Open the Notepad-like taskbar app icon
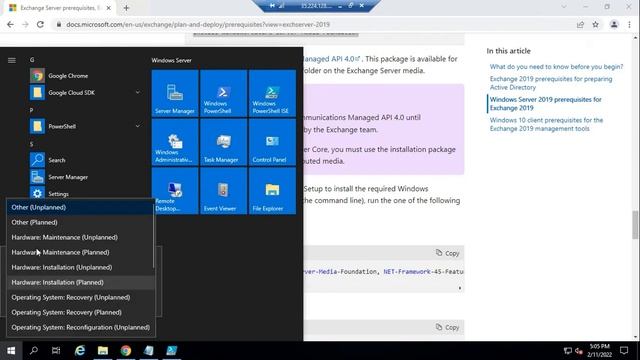Screen dimensions: 640x360 149,351
